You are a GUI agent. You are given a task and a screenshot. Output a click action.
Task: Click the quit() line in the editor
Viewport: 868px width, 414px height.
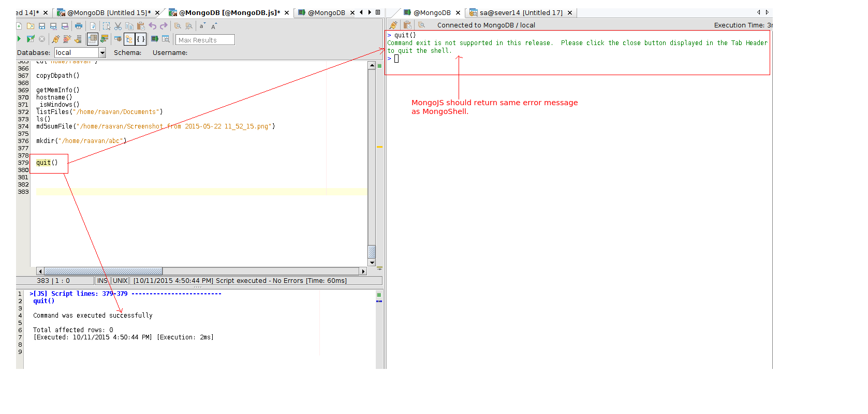click(47, 163)
